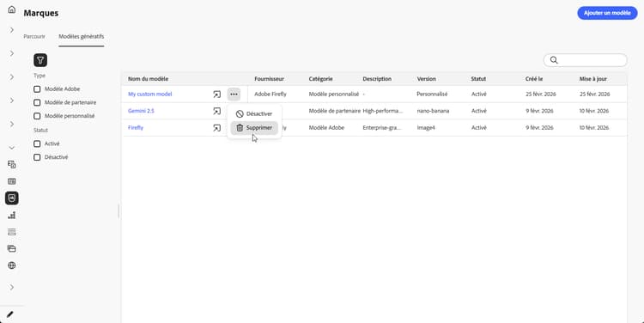The image size is (644, 323).
Task: Choose Supprimer from the context menu
Action: tap(254, 128)
